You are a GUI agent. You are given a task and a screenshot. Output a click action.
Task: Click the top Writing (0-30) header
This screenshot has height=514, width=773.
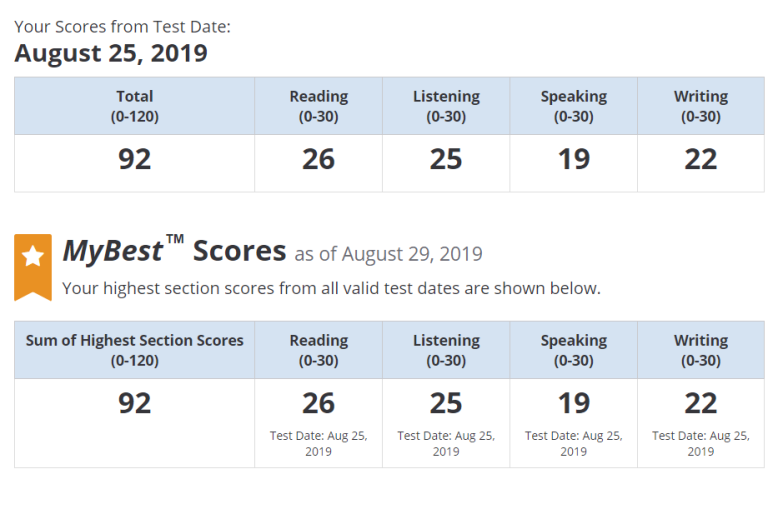(701, 106)
